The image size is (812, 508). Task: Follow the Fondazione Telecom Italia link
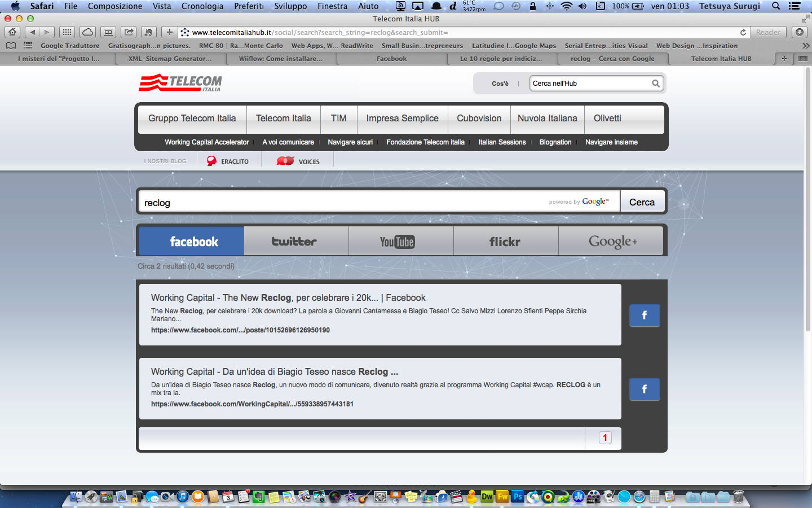tap(426, 142)
